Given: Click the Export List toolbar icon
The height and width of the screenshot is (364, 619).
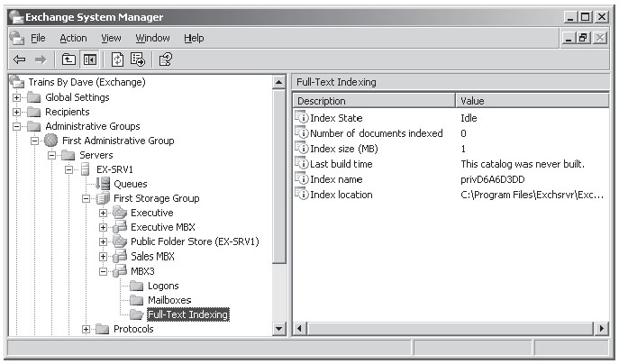Looking at the screenshot, I should [138, 60].
